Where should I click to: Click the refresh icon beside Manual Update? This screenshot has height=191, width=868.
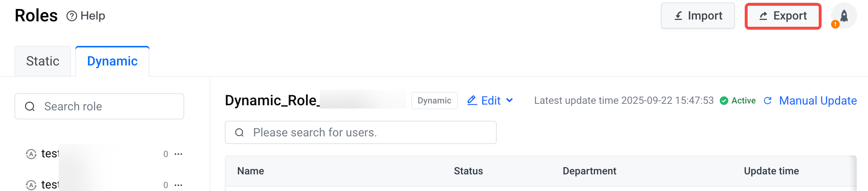point(768,101)
